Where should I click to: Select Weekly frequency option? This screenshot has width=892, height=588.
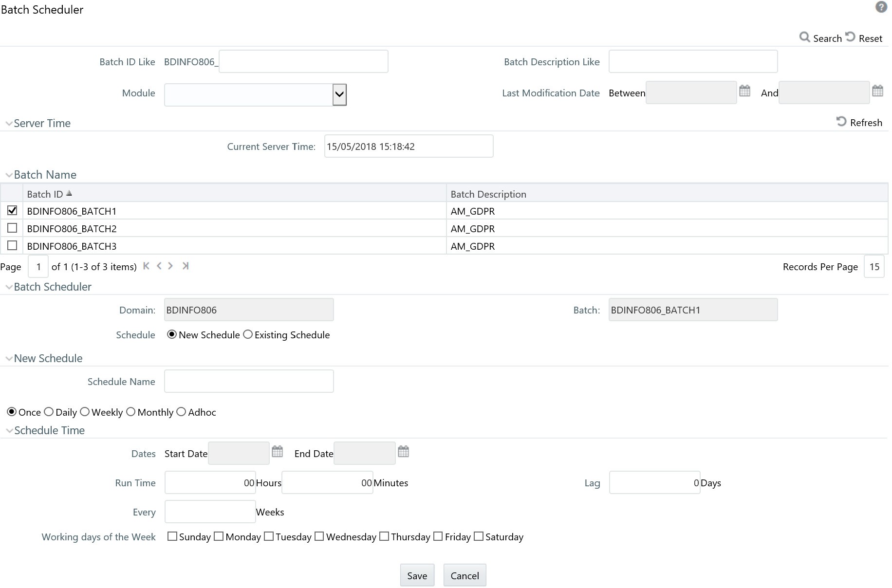tap(85, 412)
